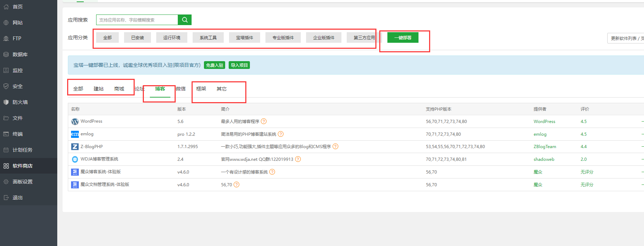Viewport: 644px width, 246px height.
Task: Click the logout icon in the sidebar
Action: point(6,198)
